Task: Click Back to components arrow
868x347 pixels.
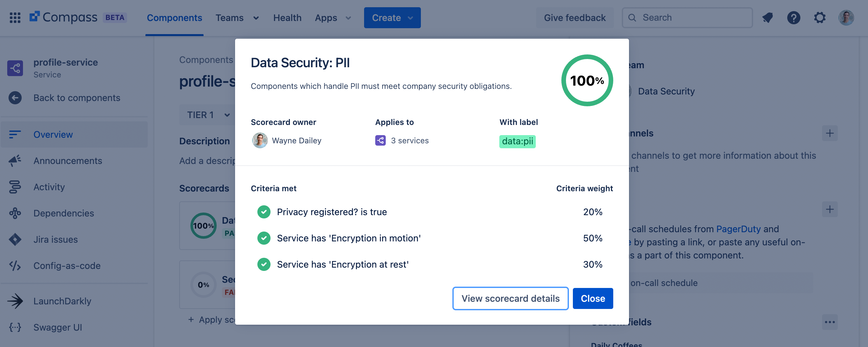Action: [15, 98]
